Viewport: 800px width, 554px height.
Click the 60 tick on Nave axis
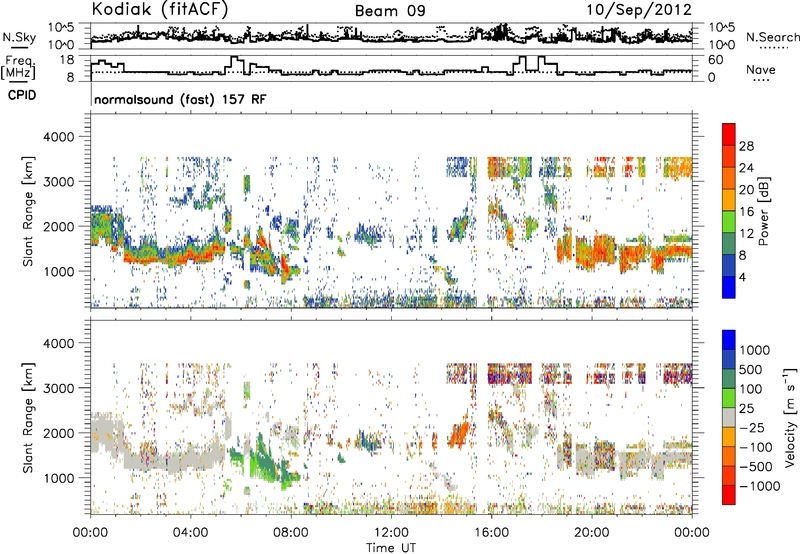click(x=716, y=60)
